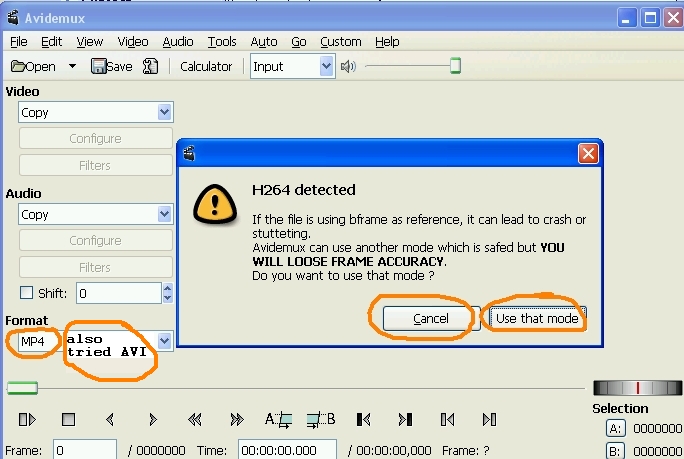Click the Video Filters button
Viewport: 684px width, 459px height.
tap(96, 165)
